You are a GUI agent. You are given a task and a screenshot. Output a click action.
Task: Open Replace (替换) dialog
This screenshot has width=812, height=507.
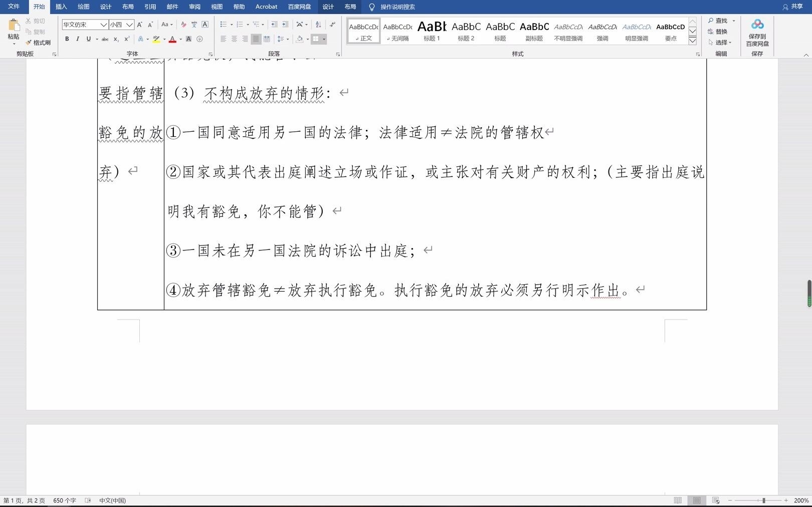[717, 32]
